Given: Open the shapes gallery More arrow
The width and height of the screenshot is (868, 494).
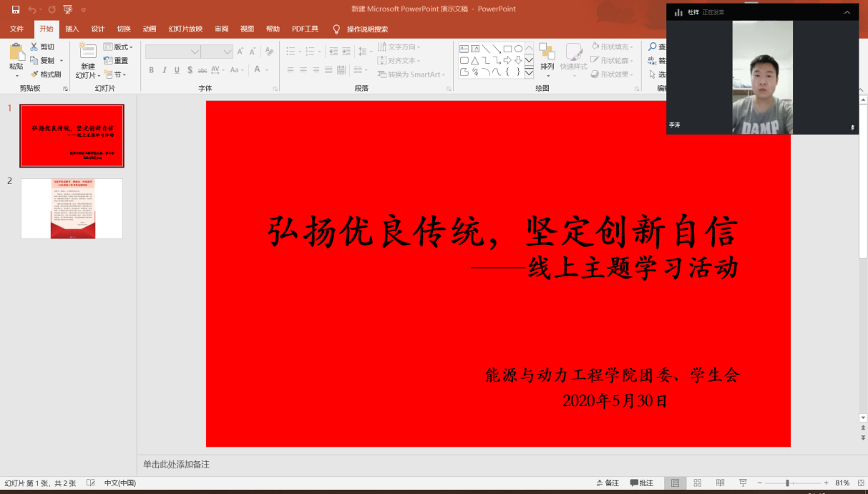Looking at the screenshot, I should 530,72.
